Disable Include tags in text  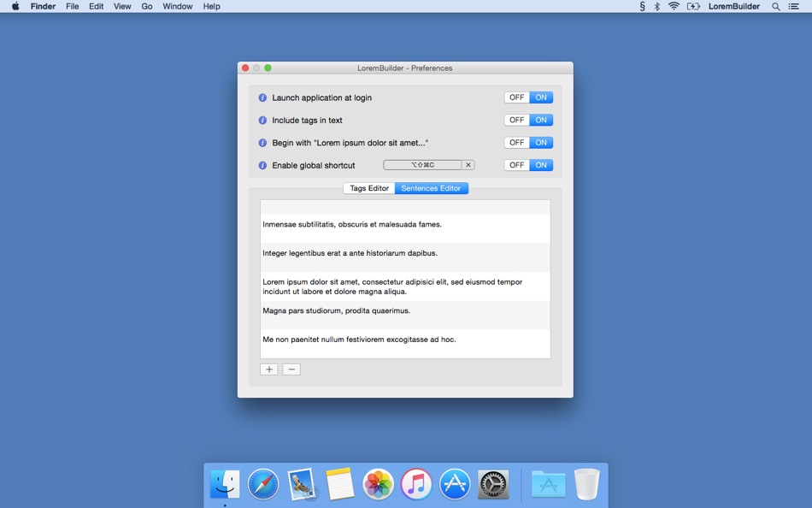click(516, 120)
